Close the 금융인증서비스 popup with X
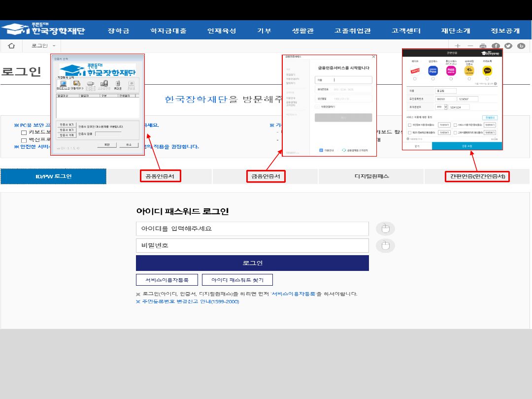 click(x=373, y=57)
